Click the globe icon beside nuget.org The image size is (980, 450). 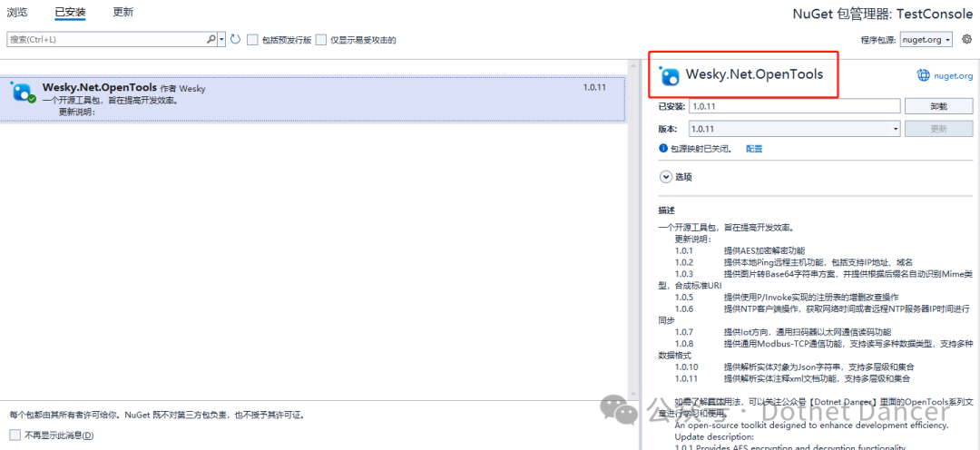tap(923, 75)
